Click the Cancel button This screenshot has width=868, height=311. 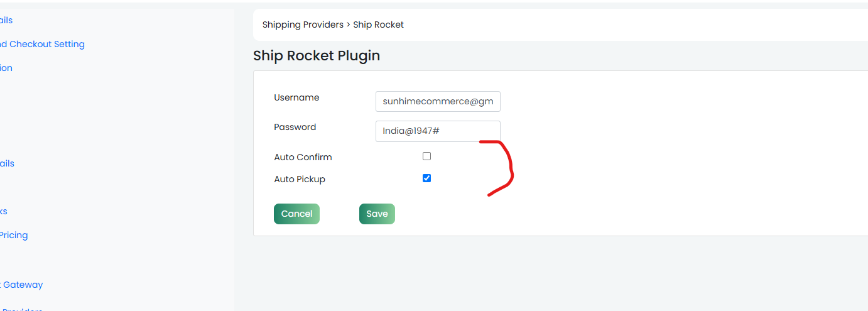click(x=296, y=214)
